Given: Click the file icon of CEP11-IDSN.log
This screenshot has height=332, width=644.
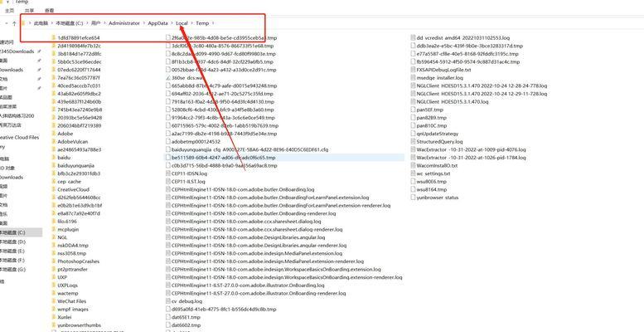Looking at the screenshot, I should 167,173.
